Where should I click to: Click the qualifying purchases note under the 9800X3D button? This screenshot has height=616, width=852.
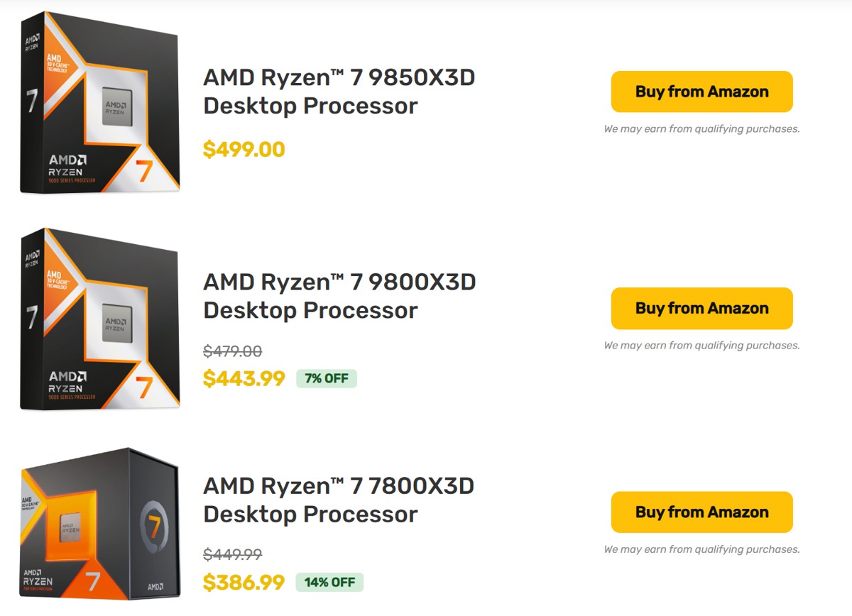(x=701, y=346)
